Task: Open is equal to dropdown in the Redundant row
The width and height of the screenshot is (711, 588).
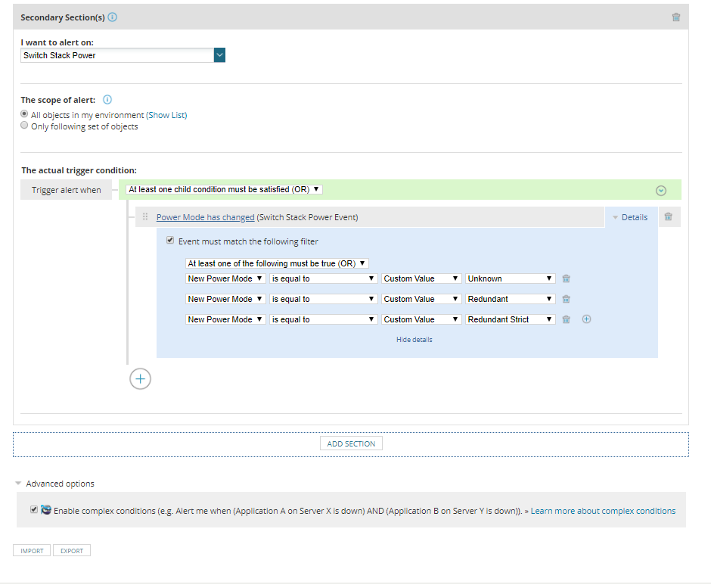Action: coord(323,299)
